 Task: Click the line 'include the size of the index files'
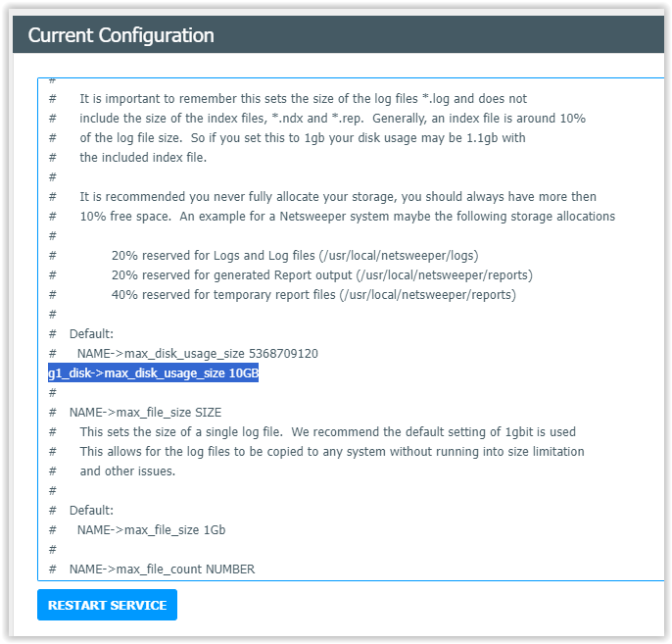(x=317, y=119)
